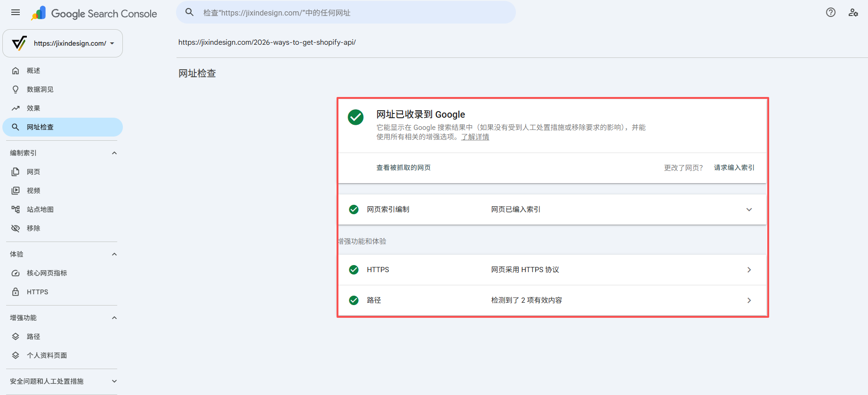
Task: Expand 安全问题和人工处置措施 section
Action: click(x=114, y=381)
